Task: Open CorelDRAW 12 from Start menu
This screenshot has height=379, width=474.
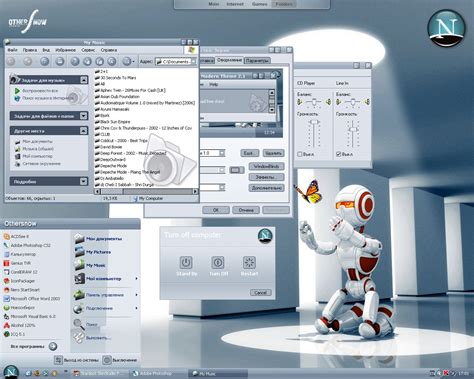Action: 21,272
